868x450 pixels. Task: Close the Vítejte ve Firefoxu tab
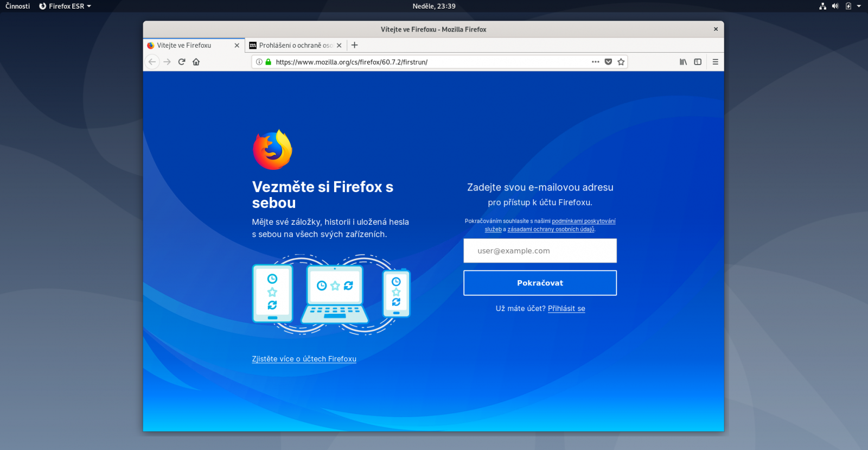(x=237, y=46)
